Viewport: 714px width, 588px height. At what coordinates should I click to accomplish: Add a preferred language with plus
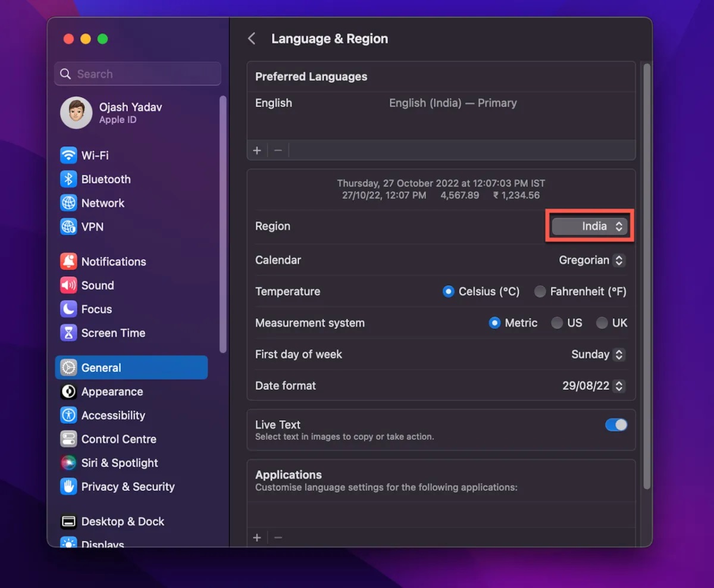(x=257, y=151)
